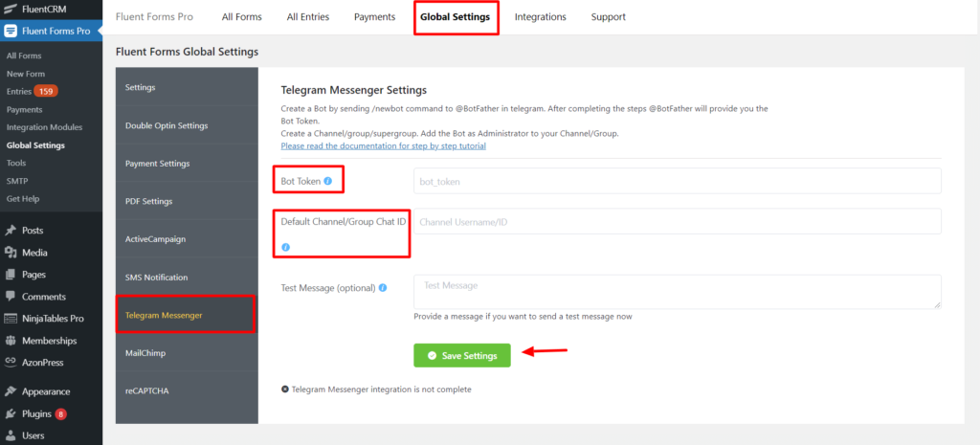This screenshot has height=445, width=980.
Task: Click the Memberships sidebar icon
Action: pyautogui.click(x=10, y=341)
